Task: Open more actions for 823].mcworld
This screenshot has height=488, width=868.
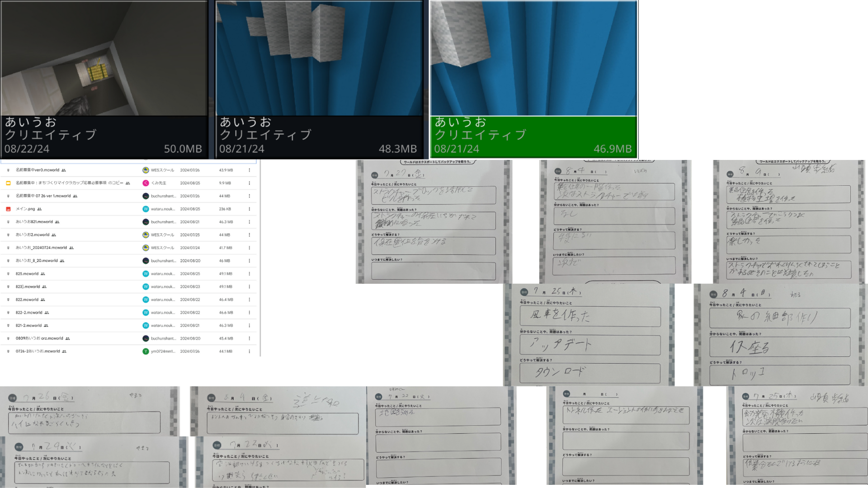Action: pyautogui.click(x=249, y=286)
